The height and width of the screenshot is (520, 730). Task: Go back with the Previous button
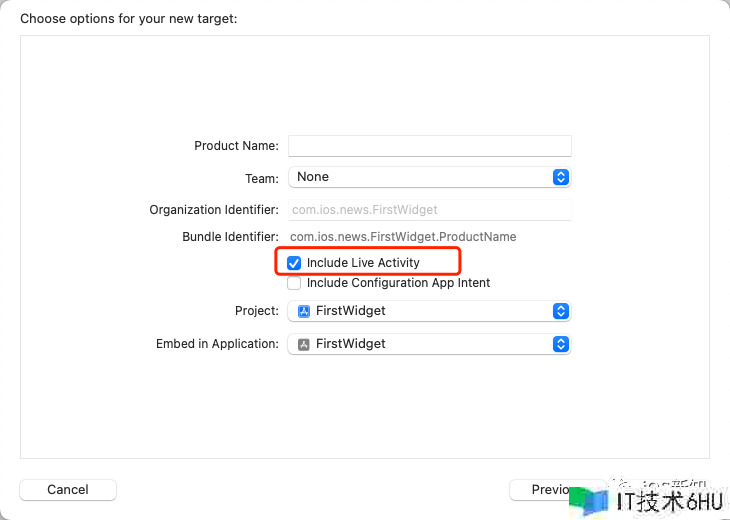[x=538, y=489]
